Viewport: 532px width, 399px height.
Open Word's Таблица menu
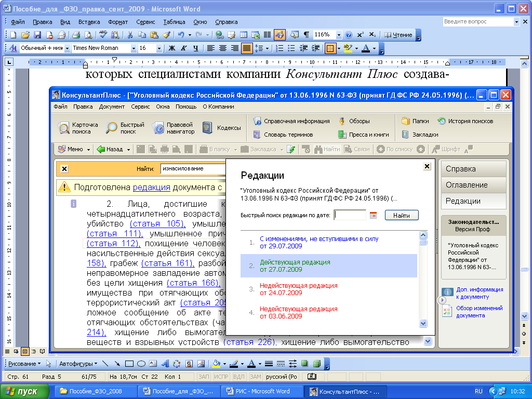174,22
